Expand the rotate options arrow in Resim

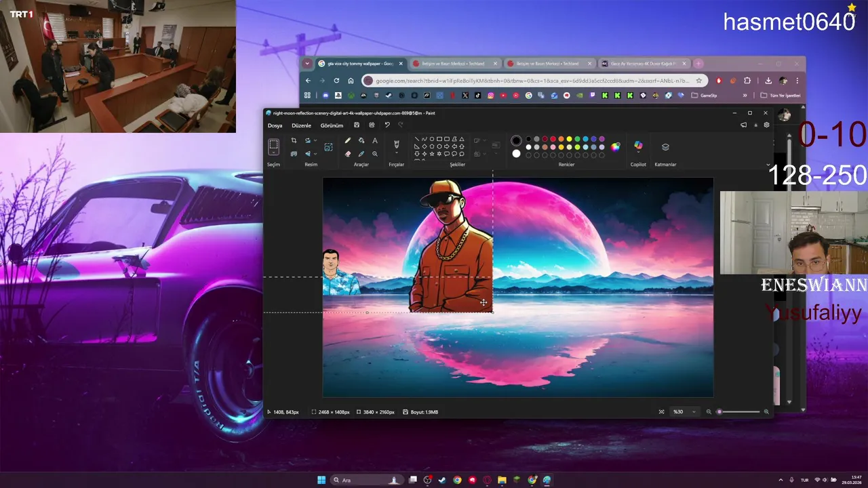tap(315, 140)
